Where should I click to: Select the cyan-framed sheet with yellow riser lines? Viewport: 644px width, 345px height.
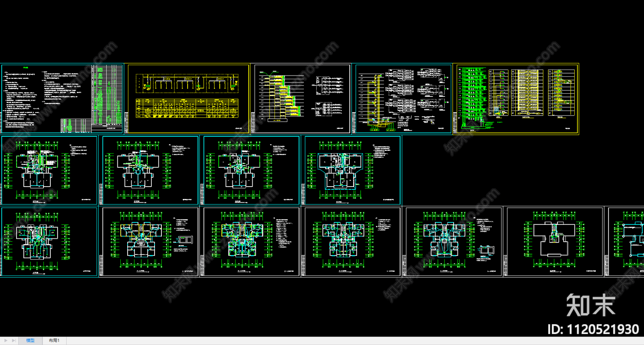click(x=403, y=99)
